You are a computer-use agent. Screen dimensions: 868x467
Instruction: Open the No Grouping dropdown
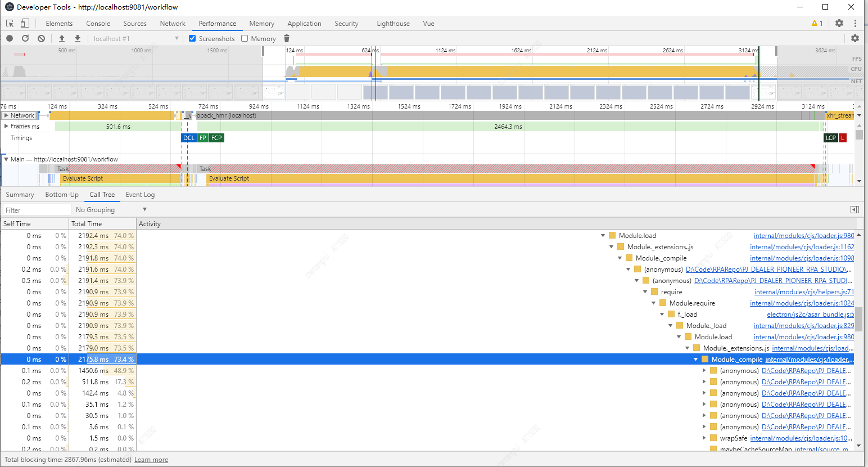click(x=110, y=209)
